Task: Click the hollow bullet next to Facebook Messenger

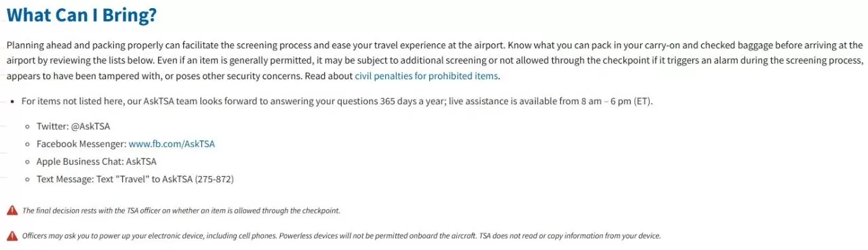Action: 27,144
